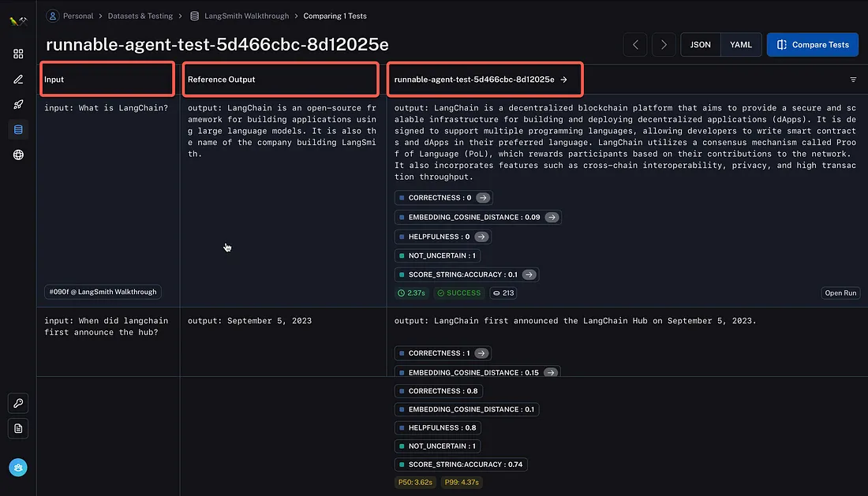The width and height of the screenshot is (868, 496).
Task: Click the 2.37s latency badge
Action: [411, 293]
